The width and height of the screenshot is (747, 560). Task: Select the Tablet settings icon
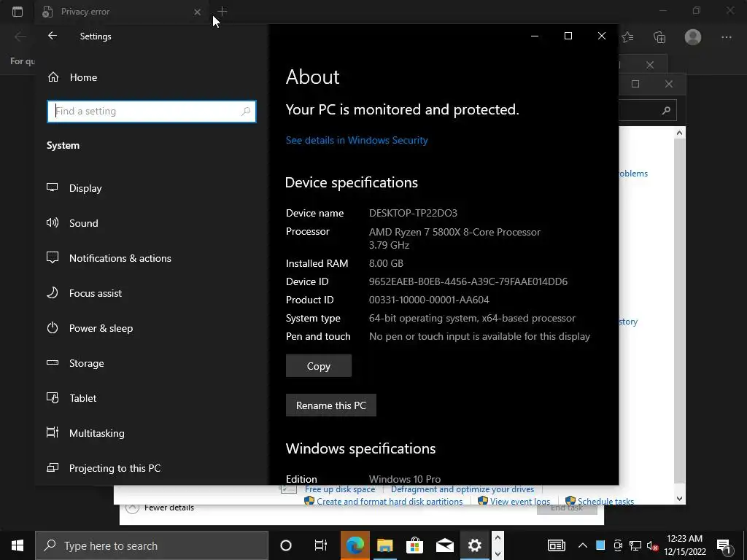tap(53, 397)
